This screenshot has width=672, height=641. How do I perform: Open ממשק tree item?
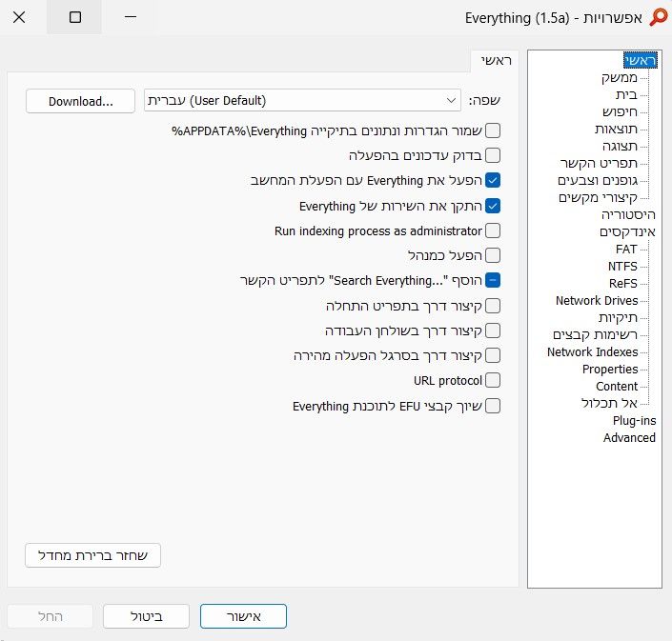click(620, 77)
